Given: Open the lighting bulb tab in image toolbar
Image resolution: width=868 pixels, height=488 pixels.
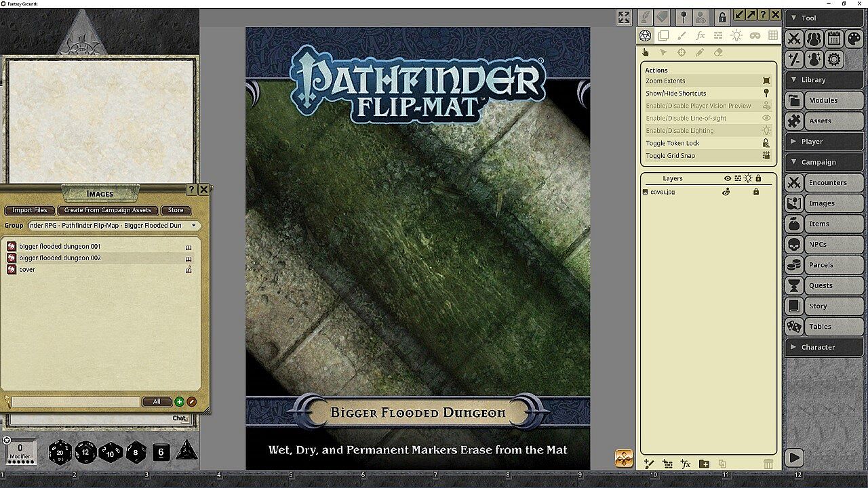Looking at the screenshot, I should 736,35.
